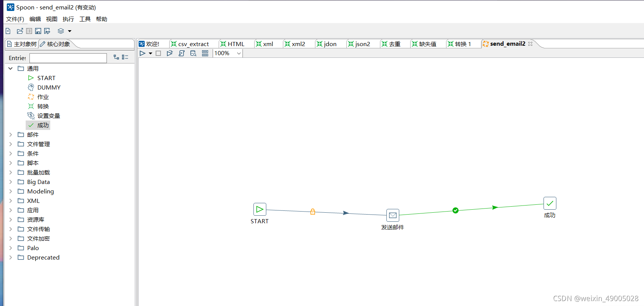The image size is (644, 306).
Task: Click the Explore repository toolbar icon
Action: 29,31
